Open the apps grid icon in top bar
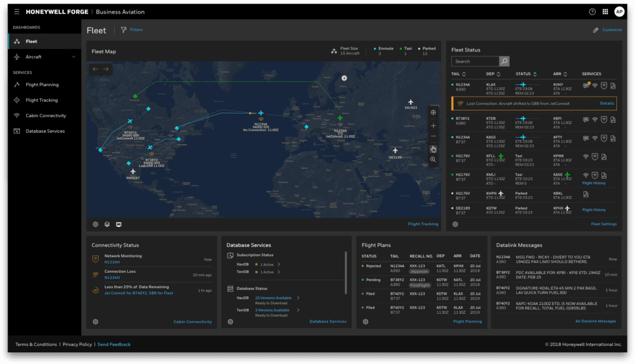Viewport: 635px width, 364px height. click(x=605, y=11)
